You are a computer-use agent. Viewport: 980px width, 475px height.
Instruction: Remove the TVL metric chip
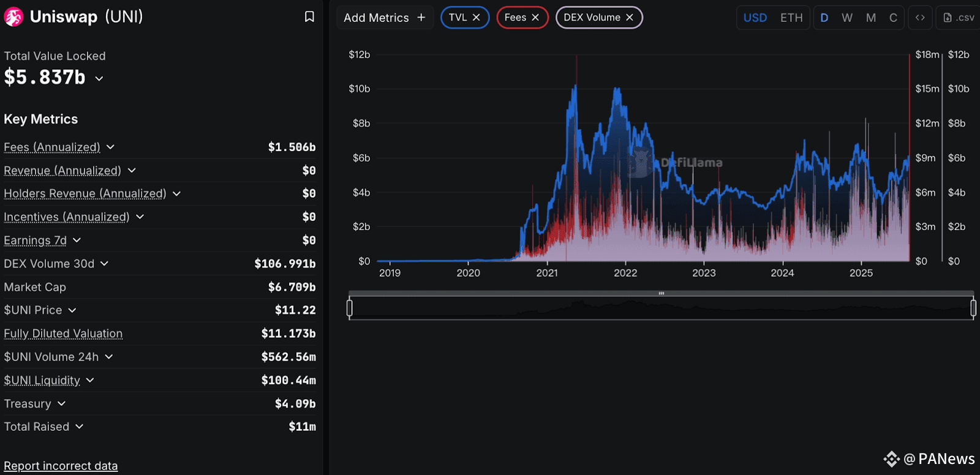coord(476,18)
